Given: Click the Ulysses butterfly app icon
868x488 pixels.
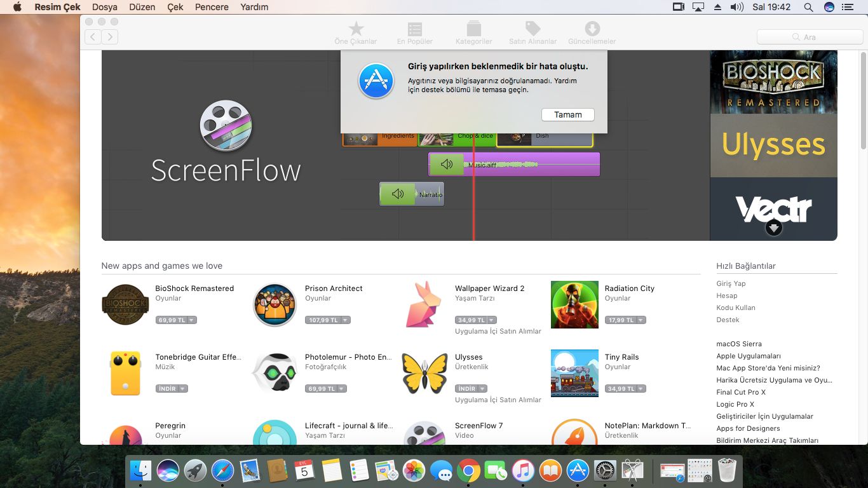Looking at the screenshot, I should click(x=424, y=374).
